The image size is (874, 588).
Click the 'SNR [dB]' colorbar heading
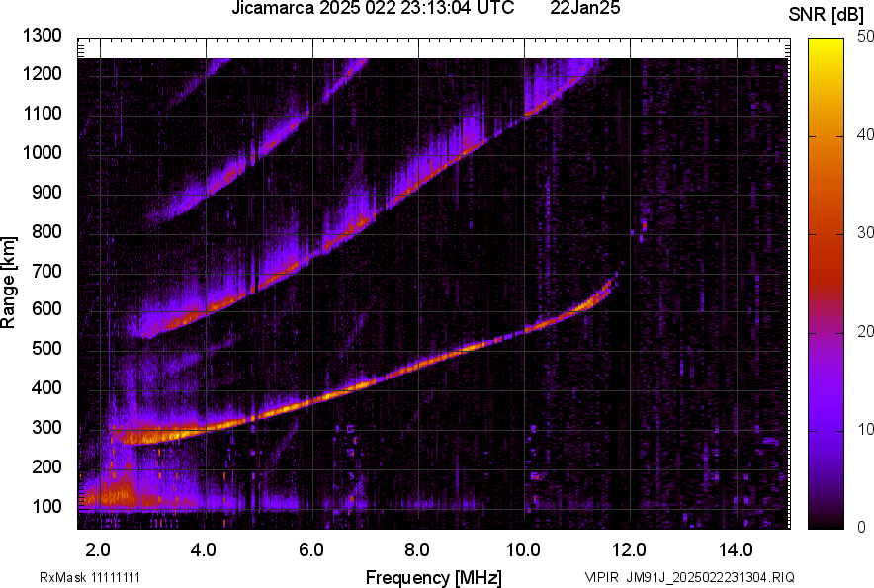click(827, 15)
